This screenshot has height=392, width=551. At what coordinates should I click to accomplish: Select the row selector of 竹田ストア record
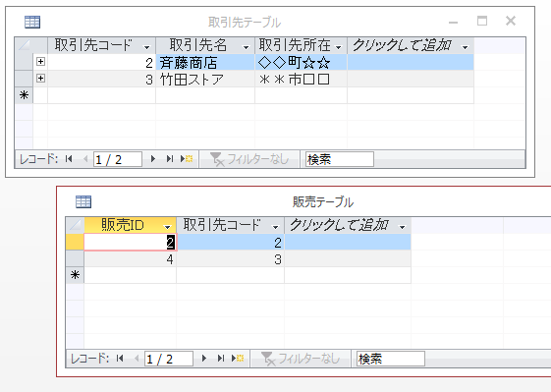point(24,79)
